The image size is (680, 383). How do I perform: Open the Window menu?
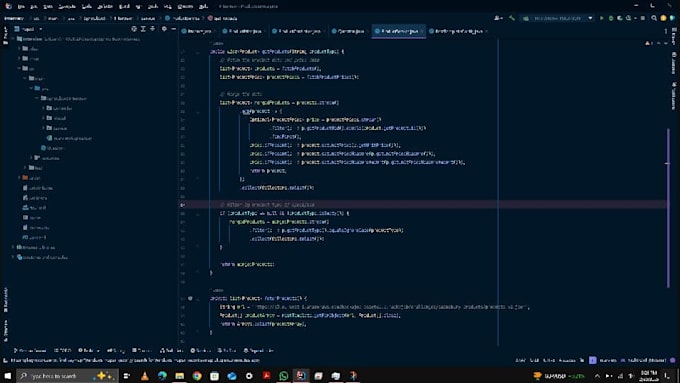tap(185, 6)
